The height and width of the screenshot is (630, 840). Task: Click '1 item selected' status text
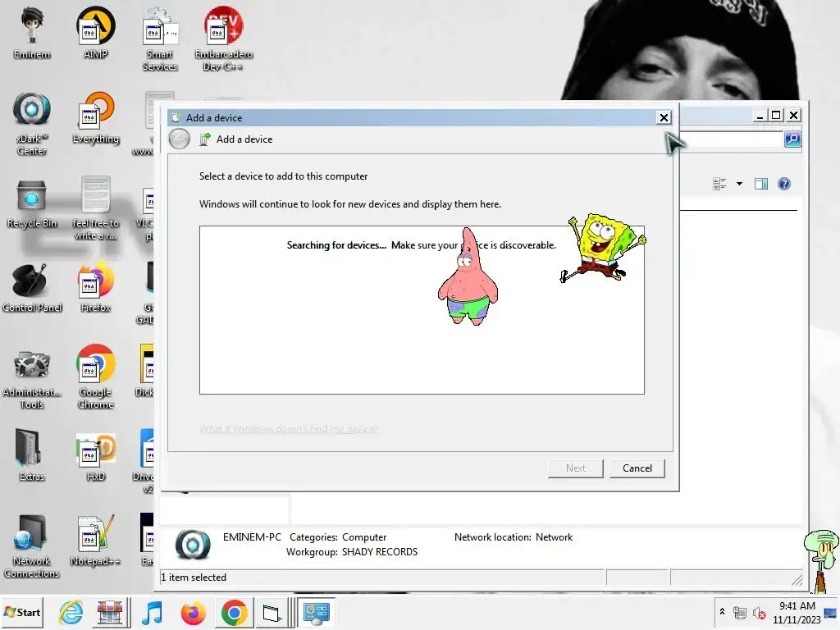coord(194,577)
